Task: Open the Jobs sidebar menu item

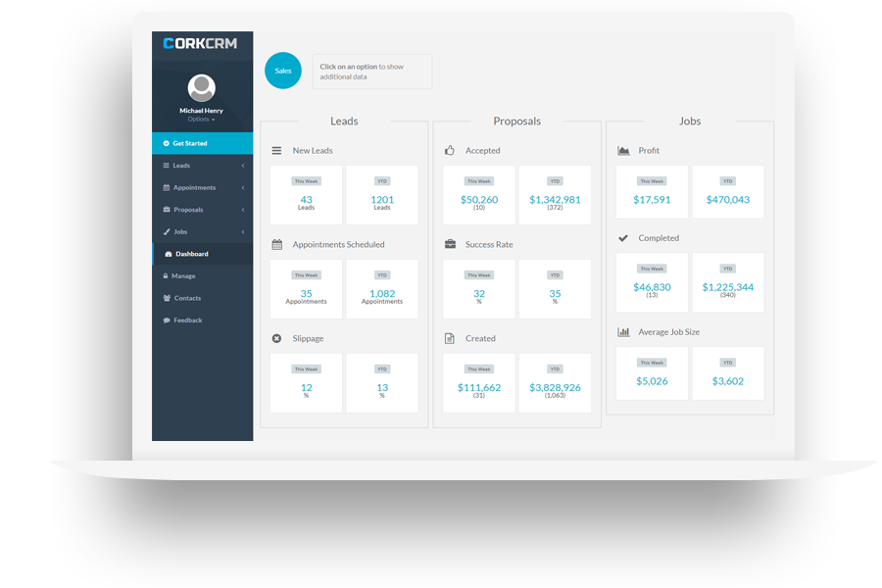Action: (181, 232)
